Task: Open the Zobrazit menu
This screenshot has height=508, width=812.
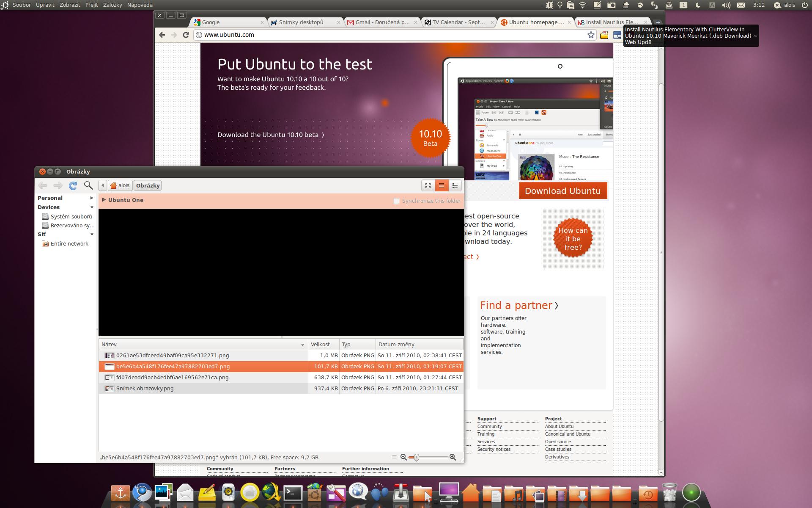Action: point(70,5)
